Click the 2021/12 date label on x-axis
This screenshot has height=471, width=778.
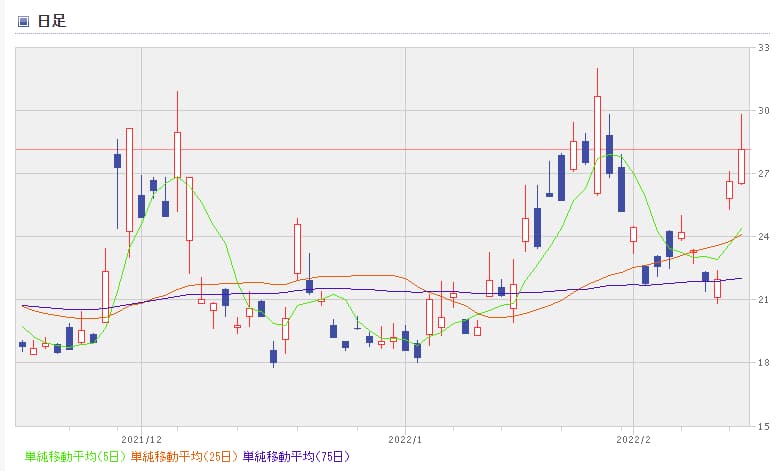pyautogui.click(x=141, y=439)
